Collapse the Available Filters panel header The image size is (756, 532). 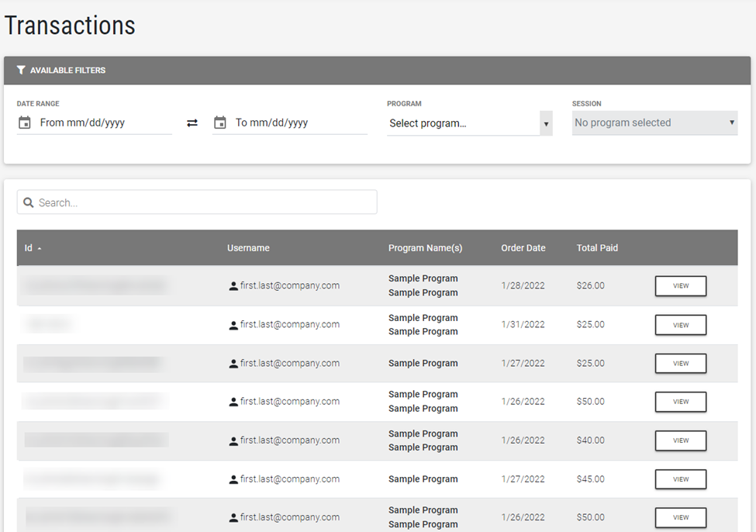coord(377,70)
